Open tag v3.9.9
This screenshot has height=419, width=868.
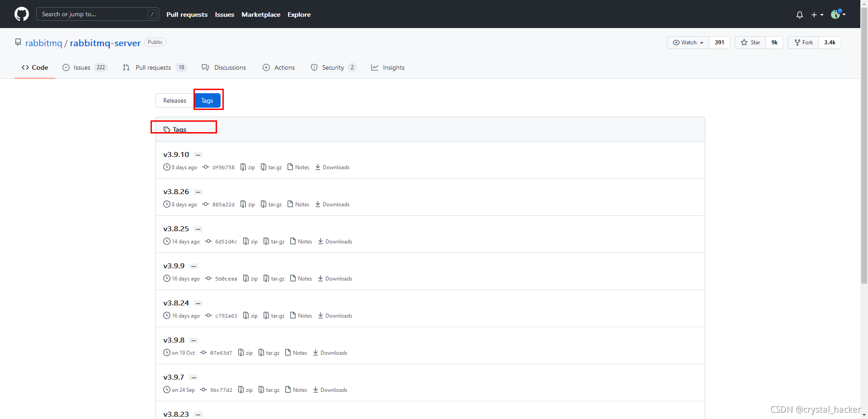pos(174,266)
